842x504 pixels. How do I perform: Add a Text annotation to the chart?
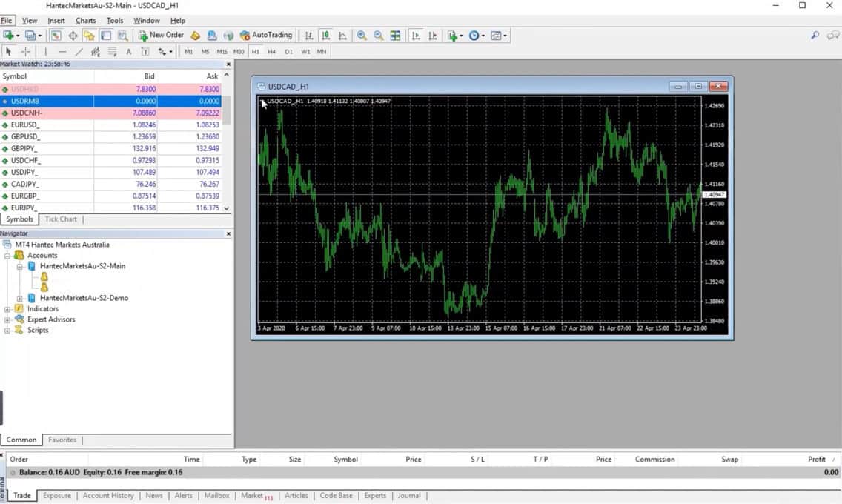[128, 51]
